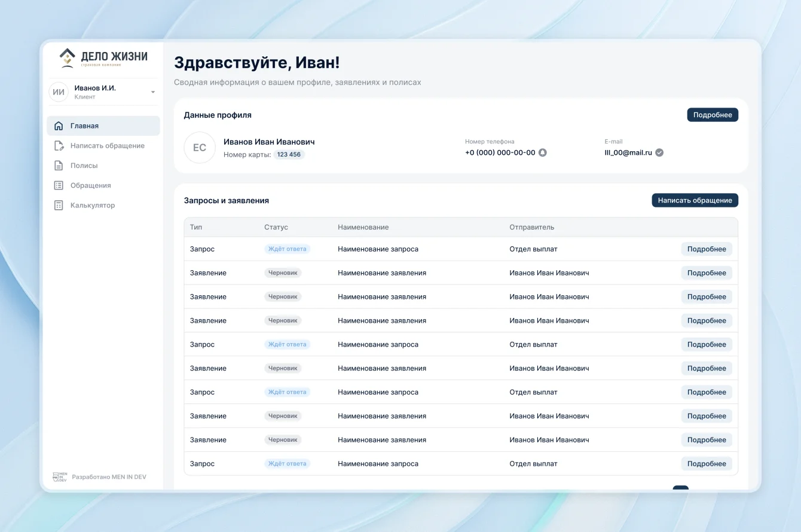The width and height of the screenshot is (801, 532).
Task: Click the Ждёт ответа badge in the first row
Action: tap(288, 249)
